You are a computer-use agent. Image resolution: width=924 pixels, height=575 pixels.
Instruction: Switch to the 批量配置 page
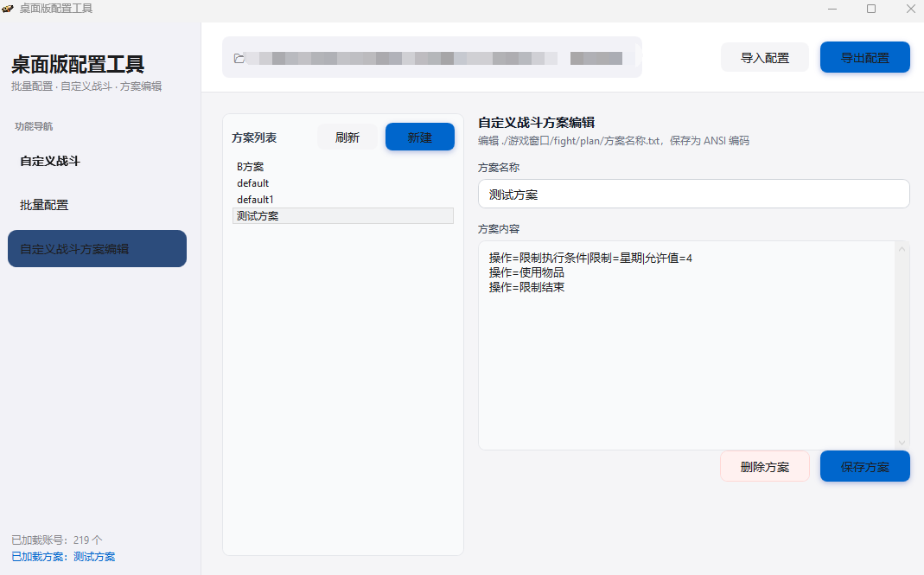click(x=44, y=205)
